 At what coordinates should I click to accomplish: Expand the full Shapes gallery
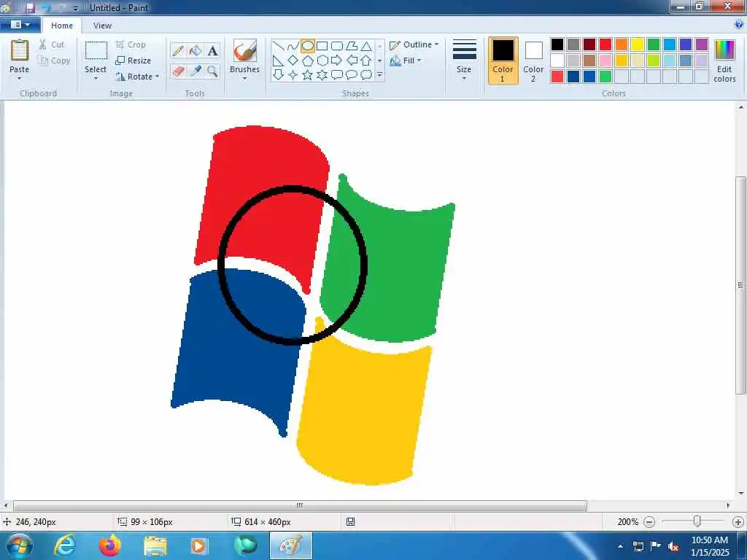[x=379, y=75]
